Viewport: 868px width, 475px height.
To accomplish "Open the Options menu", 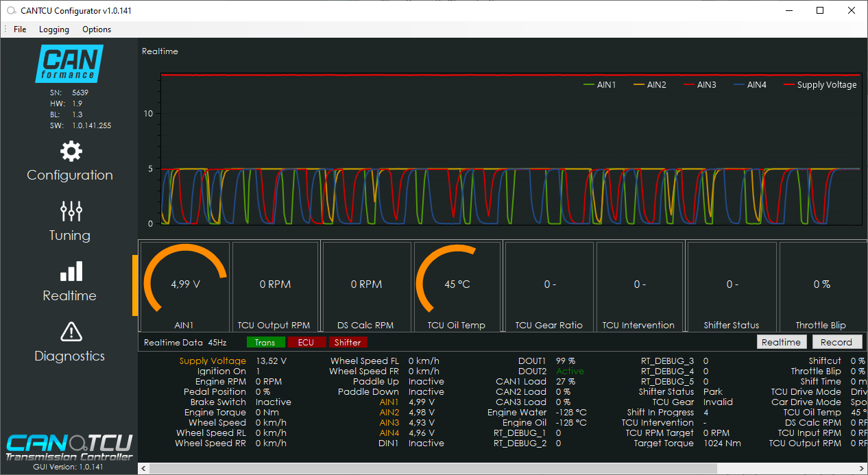I will (97, 29).
